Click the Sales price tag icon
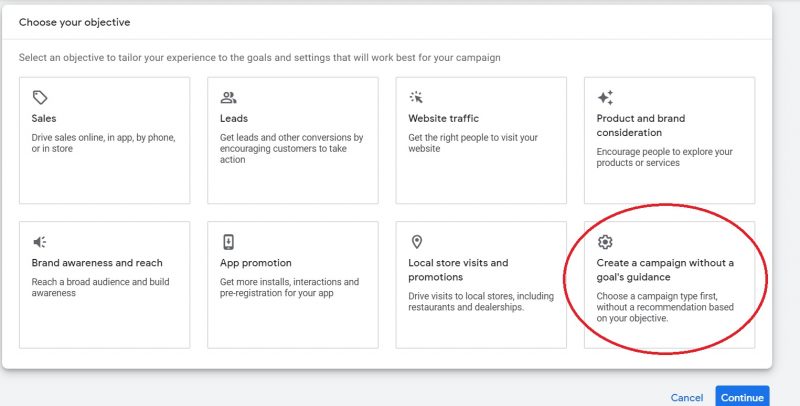Screen dimensions: 800x406 click(40, 98)
